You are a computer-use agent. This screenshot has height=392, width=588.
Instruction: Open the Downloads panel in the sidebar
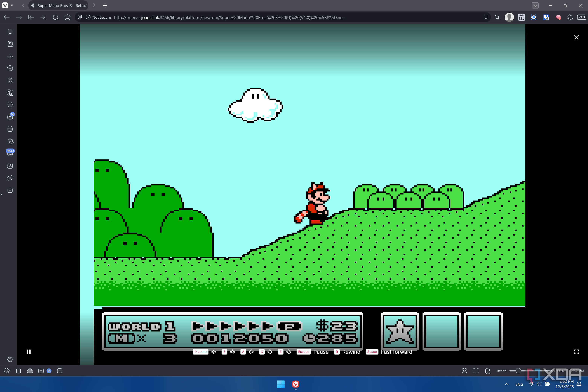point(10,56)
